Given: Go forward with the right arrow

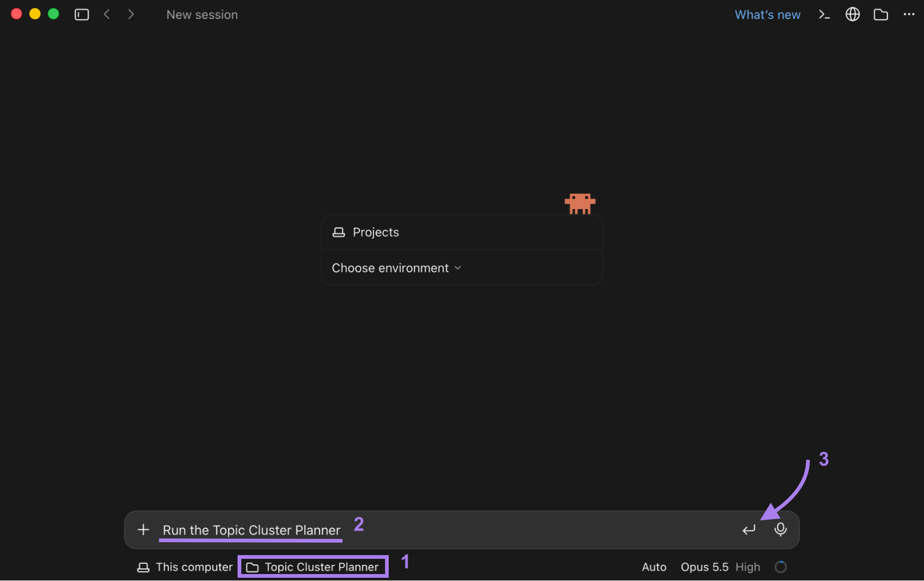Looking at the screenshot, I should click(x=131, y=15).
